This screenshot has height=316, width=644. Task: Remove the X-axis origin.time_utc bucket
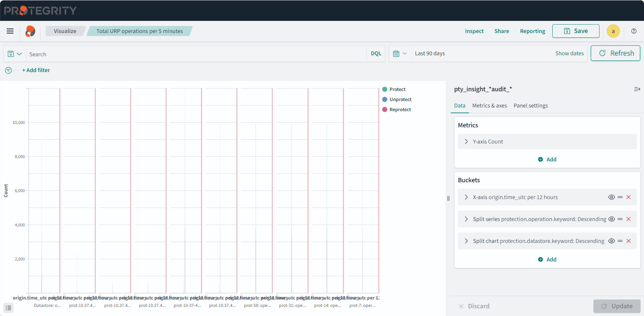(x=628, y=197)
